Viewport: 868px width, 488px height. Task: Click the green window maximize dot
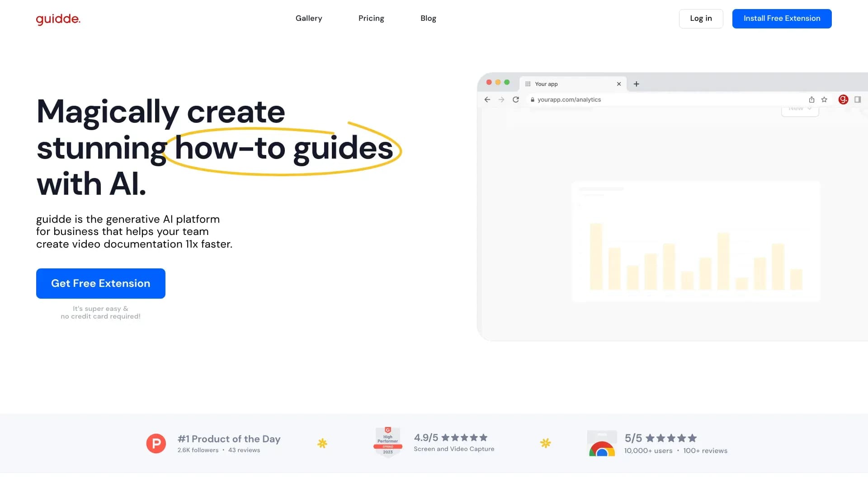(x=507, y=82)
